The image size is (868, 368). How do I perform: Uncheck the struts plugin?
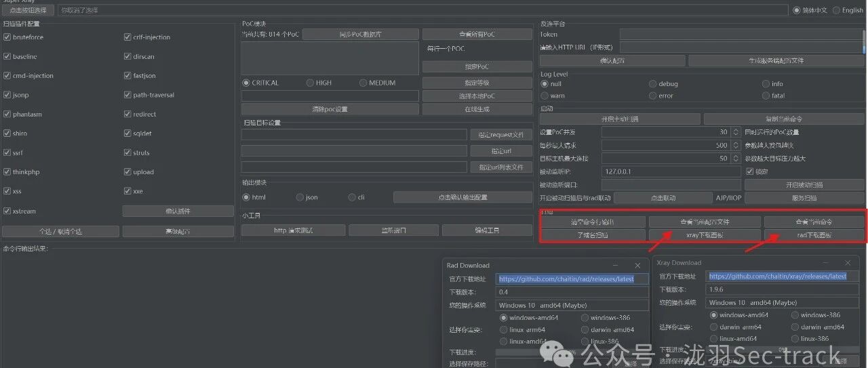click(127, 152)
